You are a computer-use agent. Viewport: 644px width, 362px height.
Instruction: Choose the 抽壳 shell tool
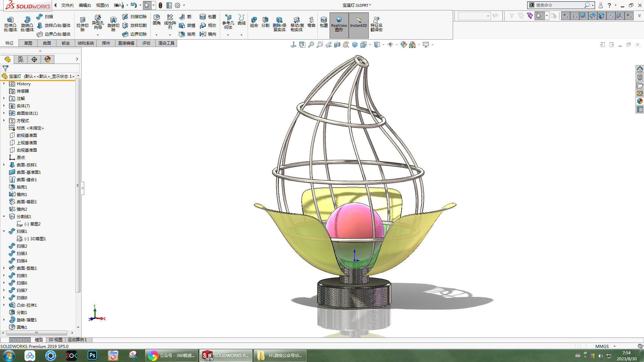pyautogui.click(x=187, y=34)
